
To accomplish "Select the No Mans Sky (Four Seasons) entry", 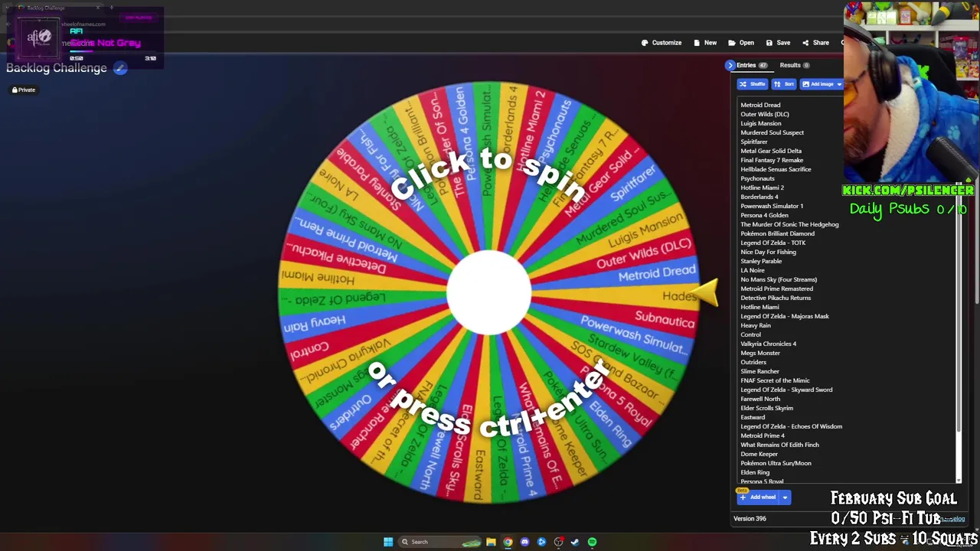I will coord(779,280).
